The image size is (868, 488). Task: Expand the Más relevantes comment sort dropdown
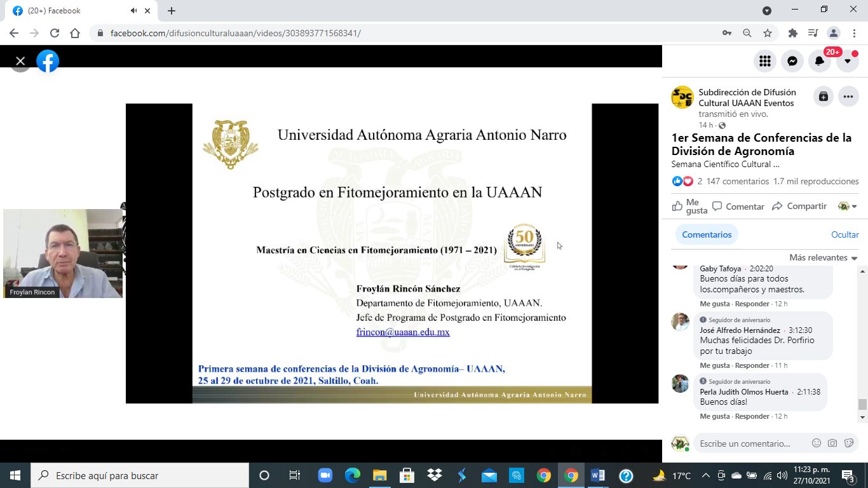[824, 257]
